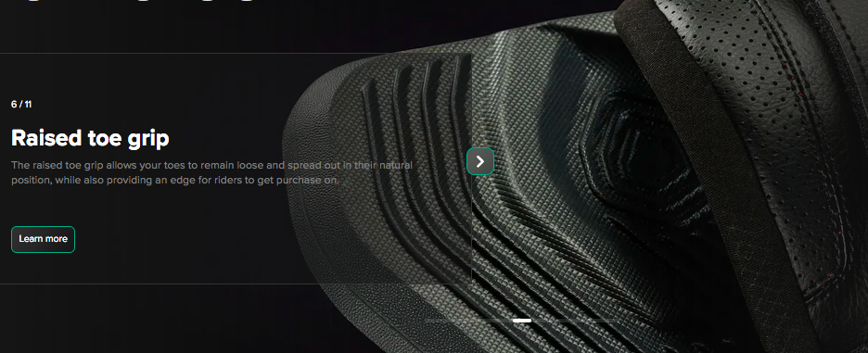Select the '6 / 11' slide counter
The height and width of the screenshot is (353, 868).
tap(21, 104)
